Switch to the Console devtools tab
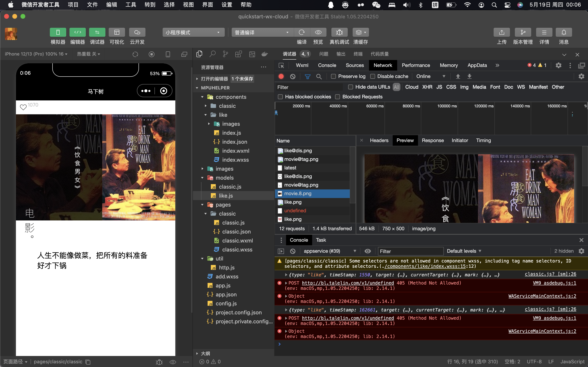The width and height of the screenshot is (588, 367). pyautogui.click(x=327, y=65)
